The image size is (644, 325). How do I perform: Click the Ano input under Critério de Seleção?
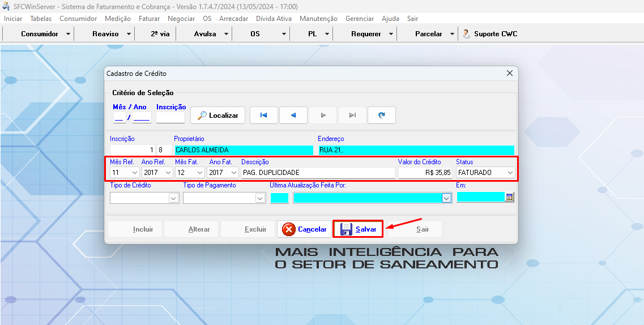(142, 117)
